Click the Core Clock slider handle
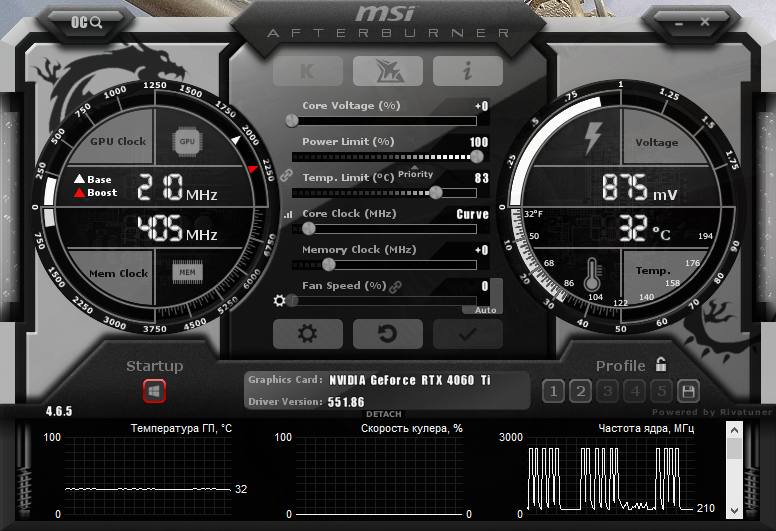776x531 pixels. 308,229
